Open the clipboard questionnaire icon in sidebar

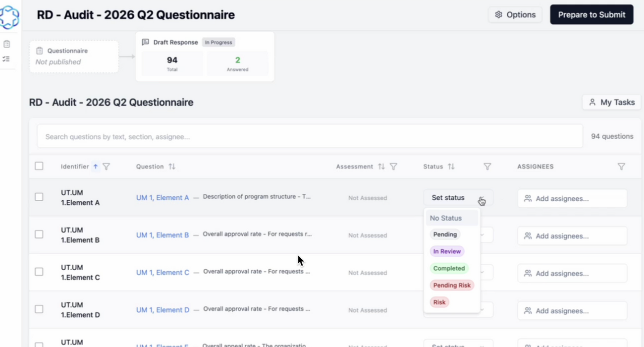click(6, 43)
